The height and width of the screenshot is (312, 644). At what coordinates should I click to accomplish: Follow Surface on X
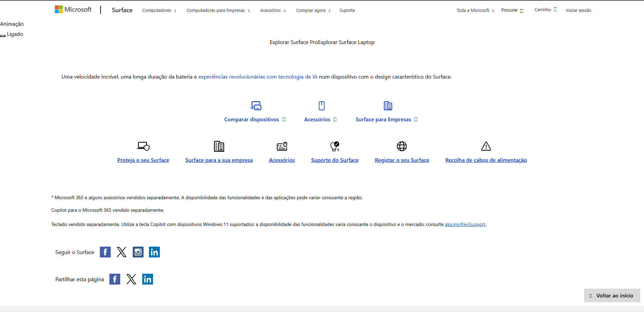coord(122,252)
